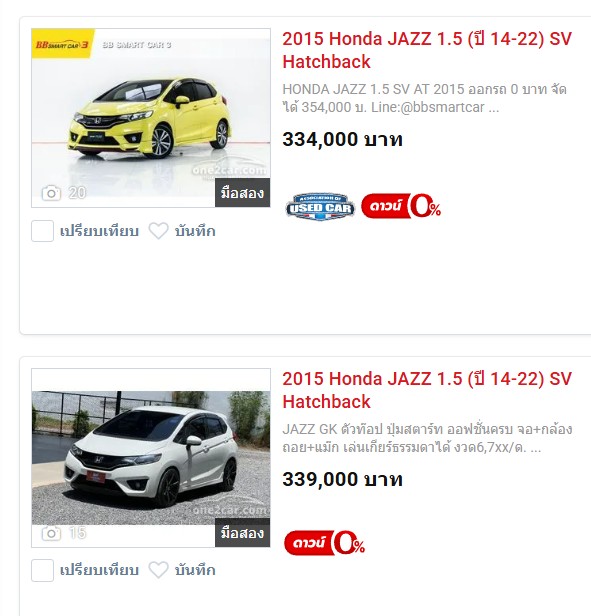
Task: Click the JAZZ GK description text
Action: pos(427,438)
